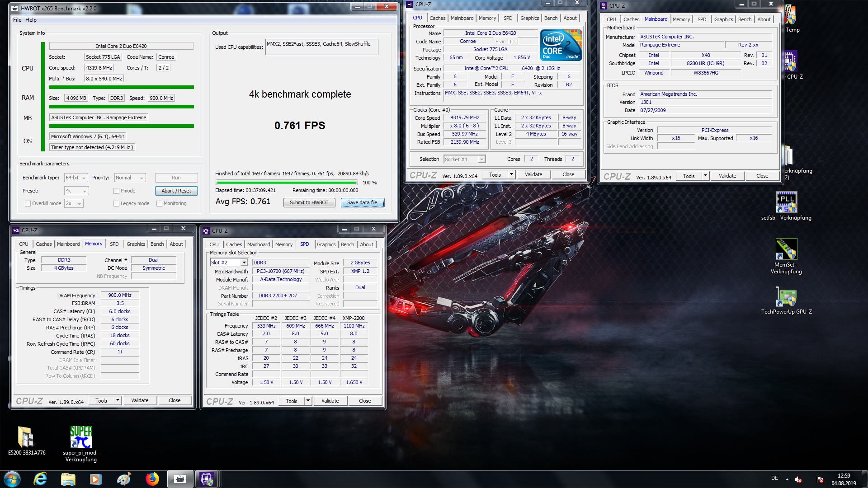The height and width of the screenshot is (488, 868).
Task: Click the DE language indicator
Action: [x=774, y=478]
